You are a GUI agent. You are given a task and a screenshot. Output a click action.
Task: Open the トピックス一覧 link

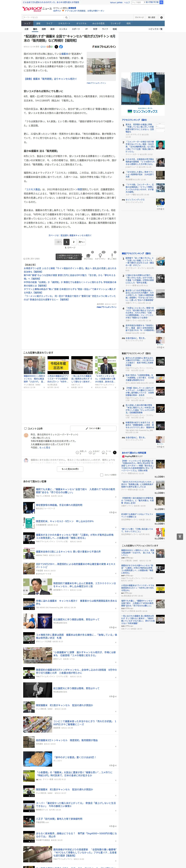[155, 29]
